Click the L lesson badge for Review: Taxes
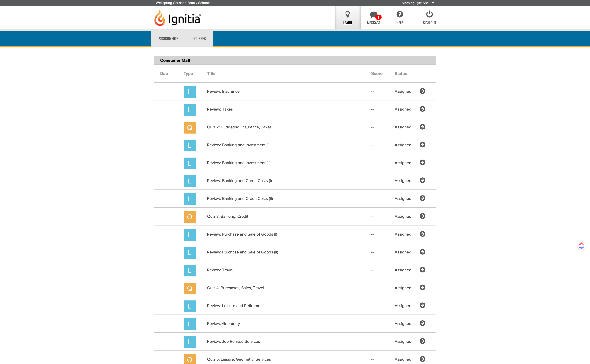Screen dimensions: 590x364 pos(189,110)
